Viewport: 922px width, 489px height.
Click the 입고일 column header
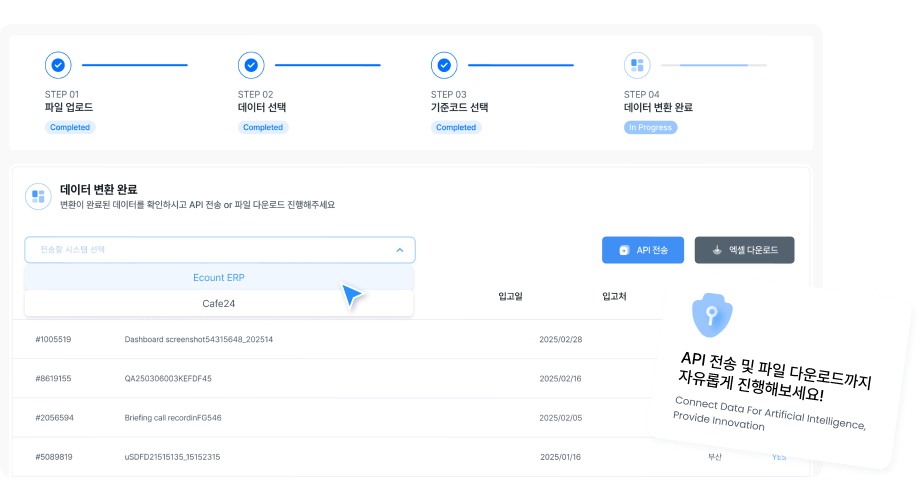510,296
